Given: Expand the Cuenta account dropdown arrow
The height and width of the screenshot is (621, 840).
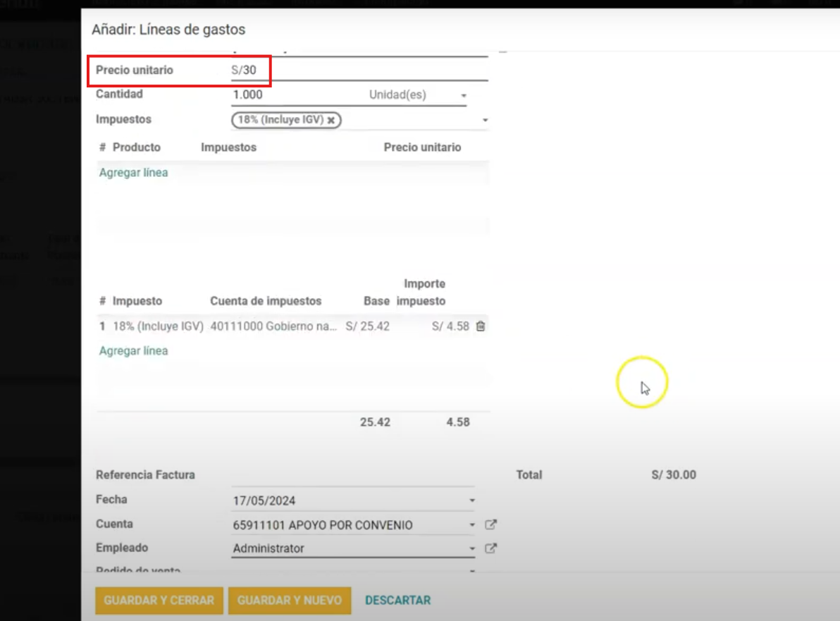Looking at the screenshot, I should coord(471,525).
